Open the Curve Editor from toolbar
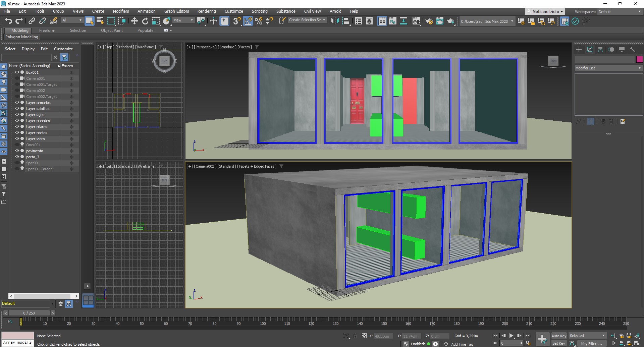The height and width of the screenshot is (347, 644). pos(393,21)
